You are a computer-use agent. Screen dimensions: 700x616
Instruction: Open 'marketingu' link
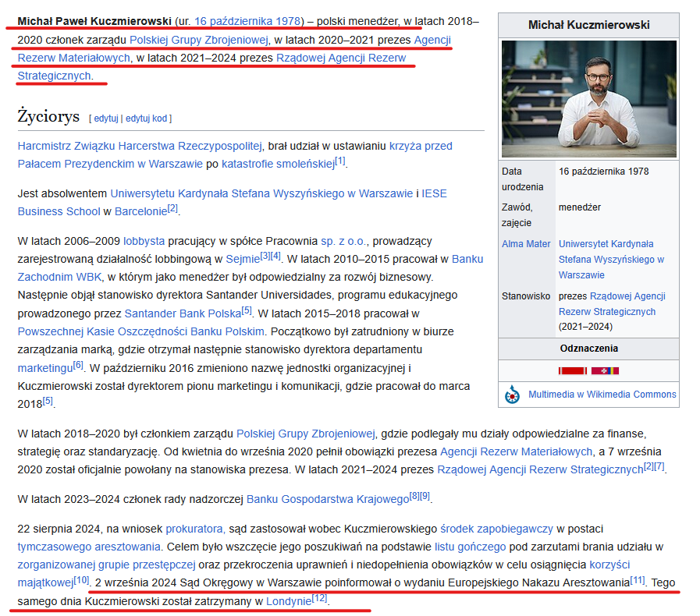tap(45, 369)
